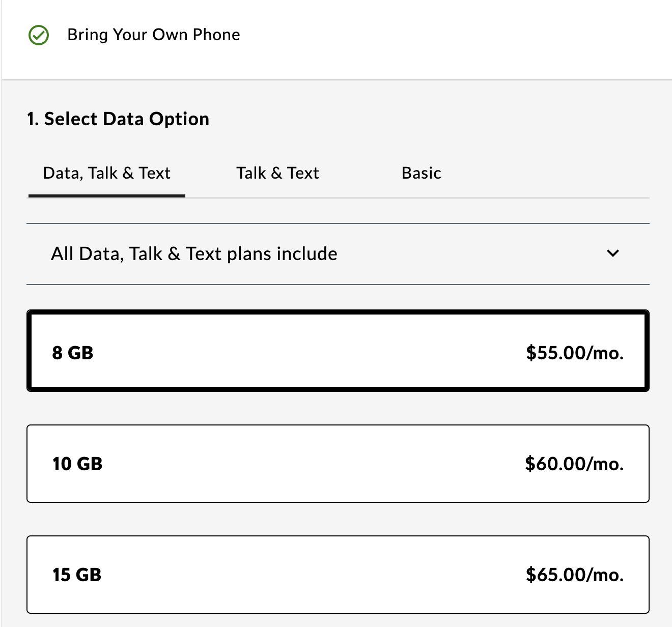Viewport: 672px width, 627px height.
Task: Click the $55.00/mo. price text
Action: pos(575,353)
